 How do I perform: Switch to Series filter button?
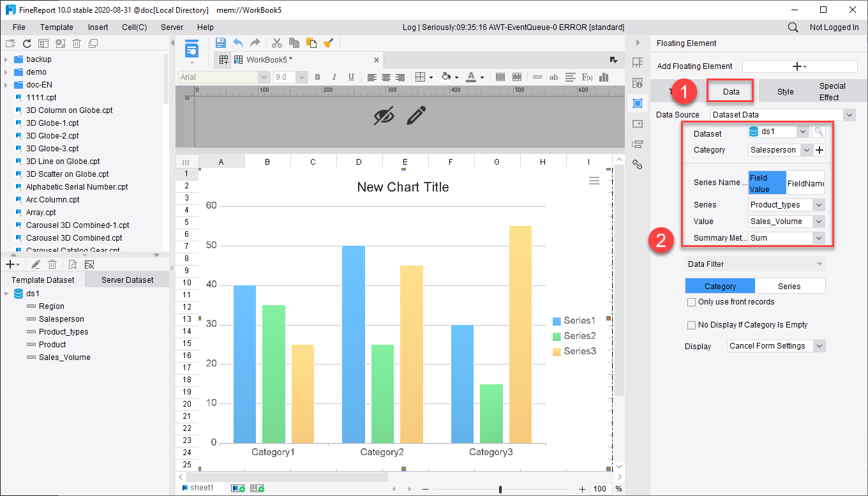point(790,286)
